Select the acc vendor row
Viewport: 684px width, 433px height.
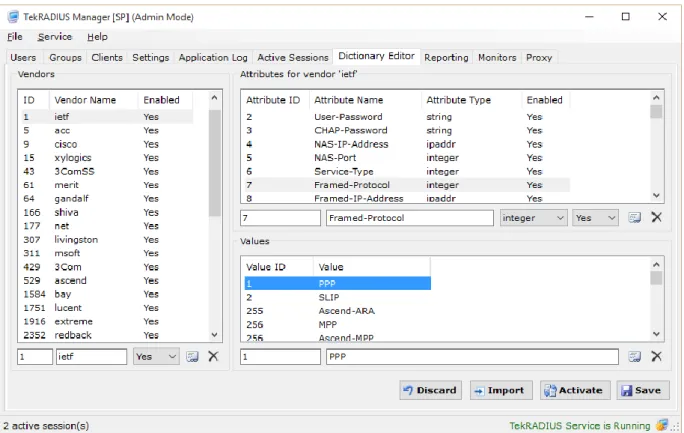107,130
